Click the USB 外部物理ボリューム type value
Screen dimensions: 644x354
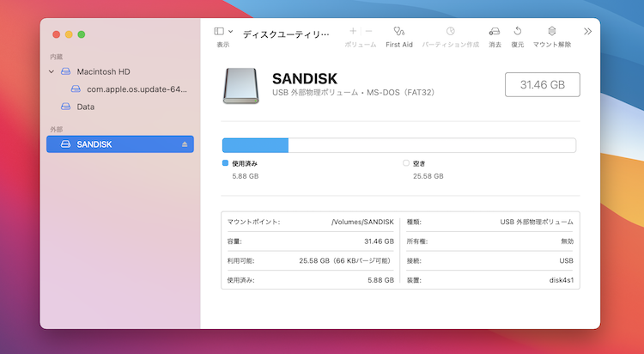537,222
